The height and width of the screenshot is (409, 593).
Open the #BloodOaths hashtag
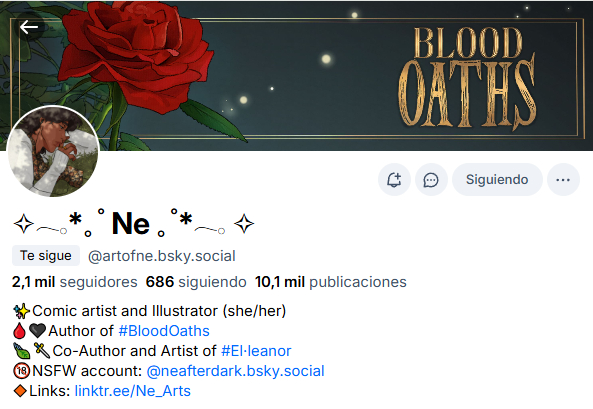click(164, 331)
